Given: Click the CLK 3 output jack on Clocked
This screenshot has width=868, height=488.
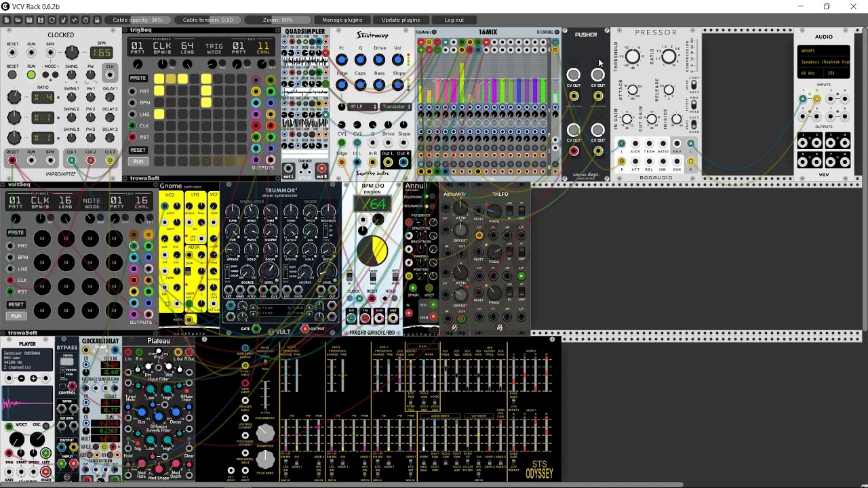Looking at the screenshot, I should [110, 161].
